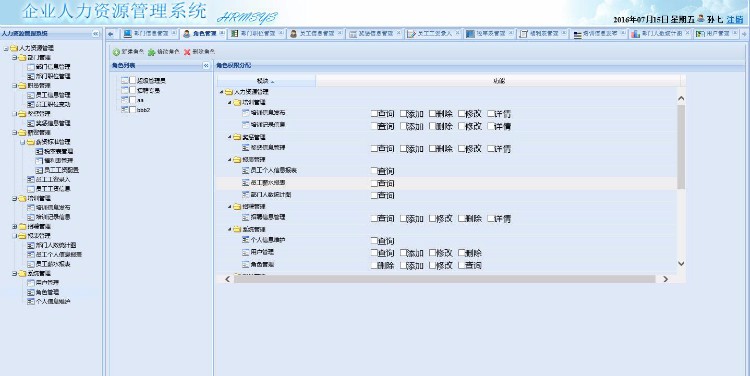Viewport: 750px width, 376px height.
Task: Switch to the 部门职位管理 tab
Action: coord(257,34)
